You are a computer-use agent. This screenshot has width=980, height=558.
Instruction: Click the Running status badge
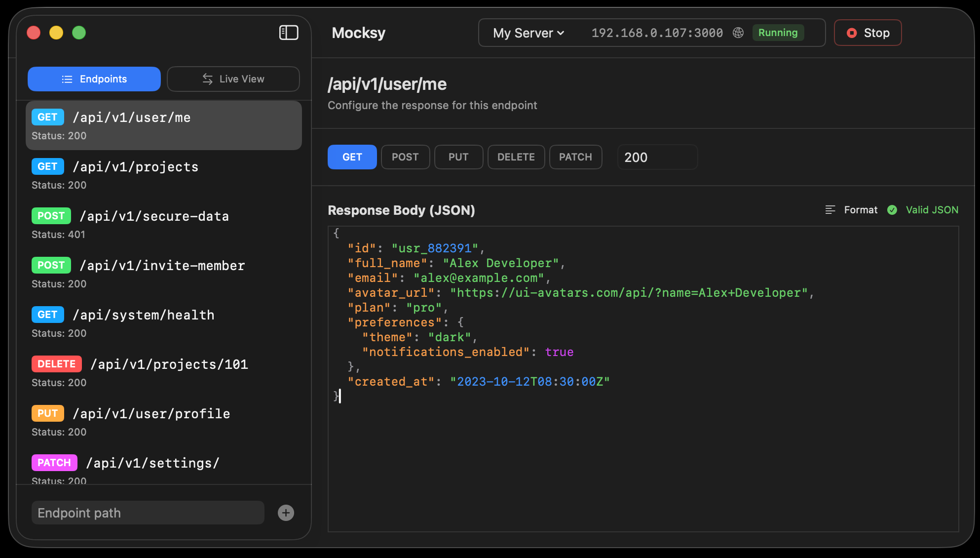pos(778,33)
